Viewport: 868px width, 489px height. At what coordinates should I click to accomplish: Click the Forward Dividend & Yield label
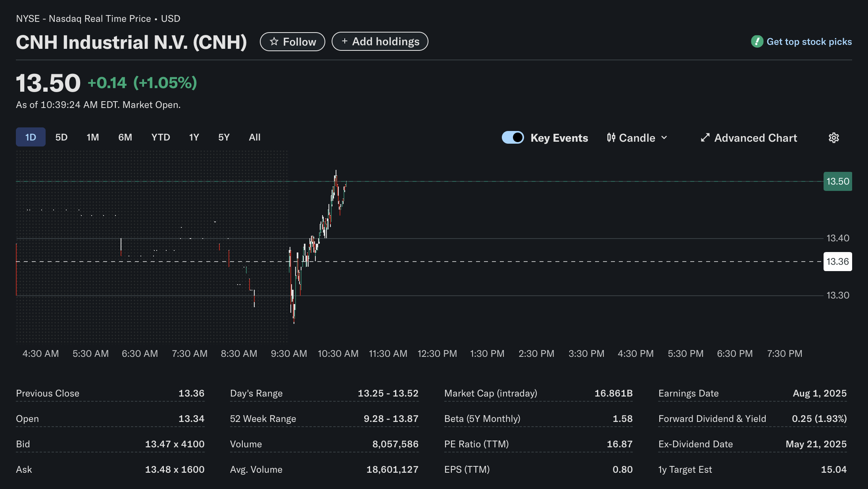click(x=712, y=419)
